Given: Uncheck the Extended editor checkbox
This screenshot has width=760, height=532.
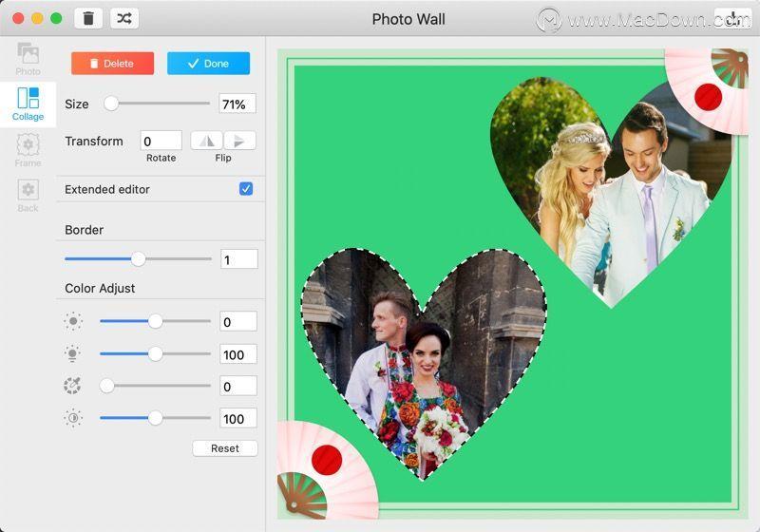Looking at the screenshot, I should click(246, 188).
